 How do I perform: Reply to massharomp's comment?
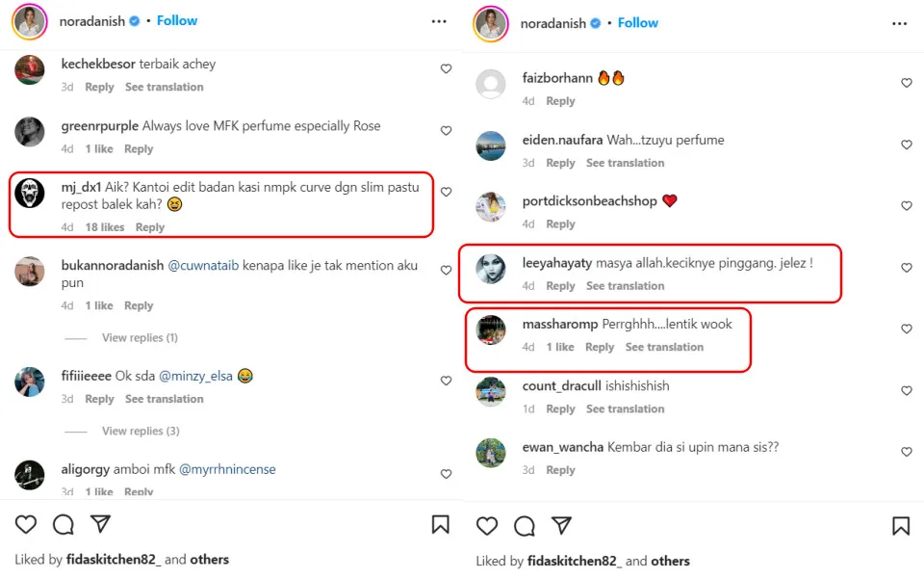tap(600, 347)
